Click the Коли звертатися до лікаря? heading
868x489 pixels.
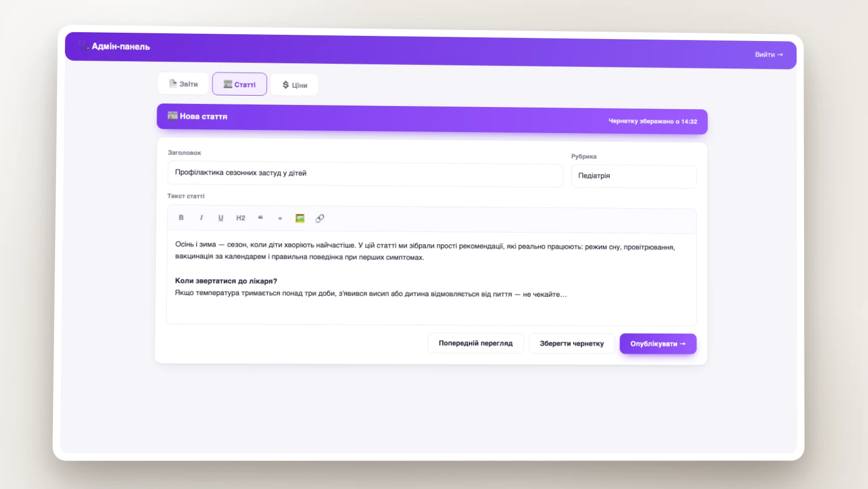pos(226,281)
